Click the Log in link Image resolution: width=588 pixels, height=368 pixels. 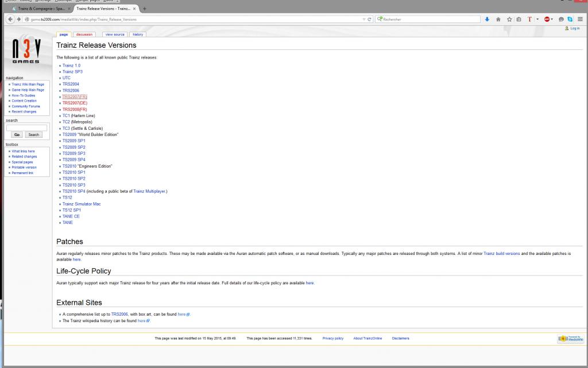coord(575,29)
